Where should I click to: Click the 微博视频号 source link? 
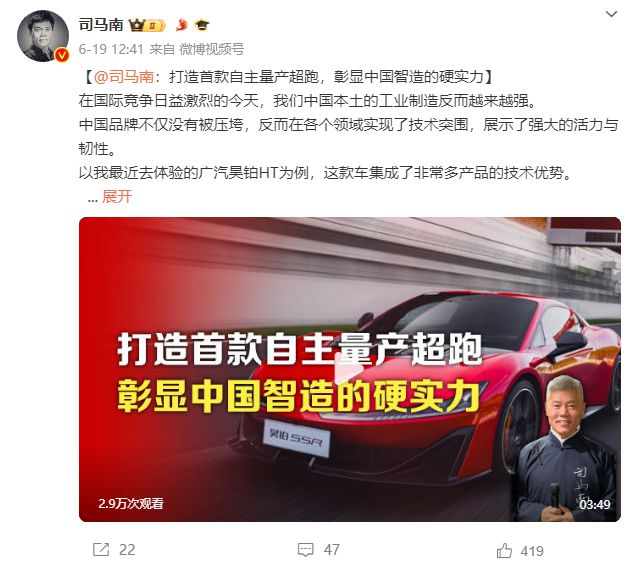pos(211,49)
